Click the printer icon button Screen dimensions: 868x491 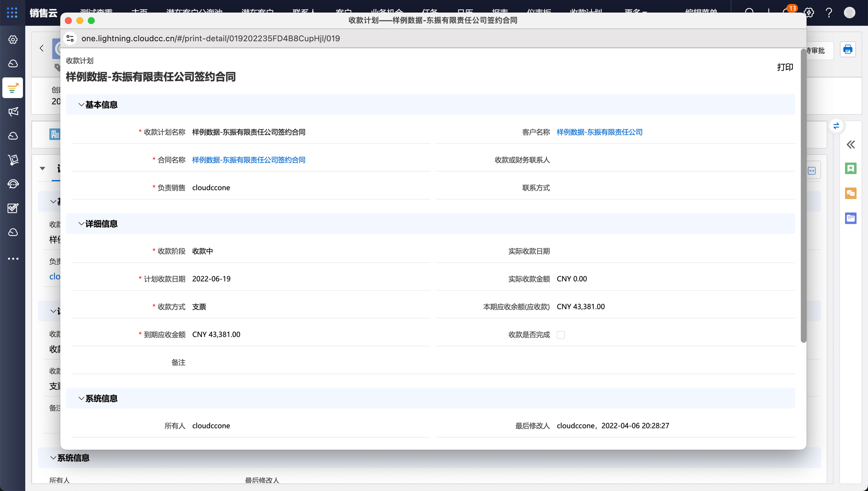click(848, 50)
